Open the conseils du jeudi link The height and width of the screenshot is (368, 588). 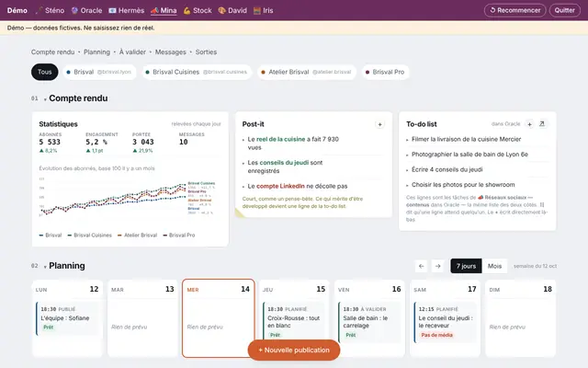tap(284, 163)
